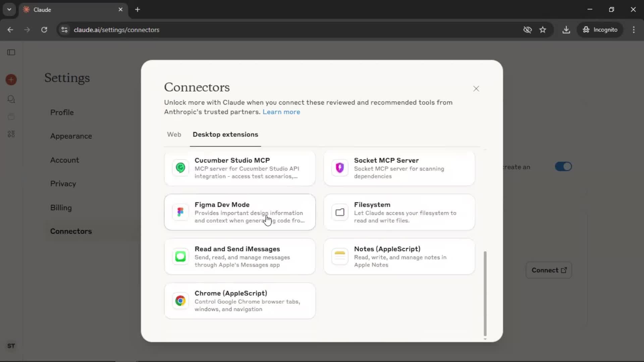Image resolution: width=644 pixels, height=362 pixels.
Task: Click the tracking protection eye icon
Action: tap(528, 30)
